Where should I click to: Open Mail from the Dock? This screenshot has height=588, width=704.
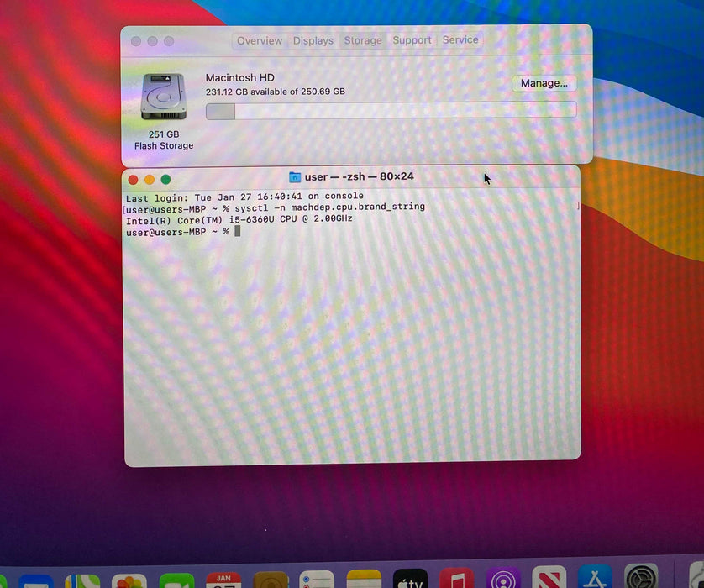pyautogui.click(x=36, y=580)
